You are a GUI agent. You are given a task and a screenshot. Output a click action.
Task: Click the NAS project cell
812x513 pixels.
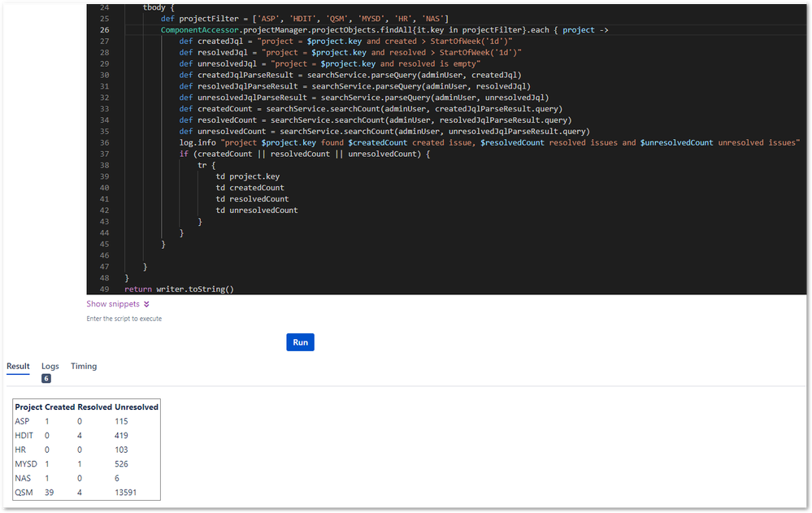coord(23,478)
